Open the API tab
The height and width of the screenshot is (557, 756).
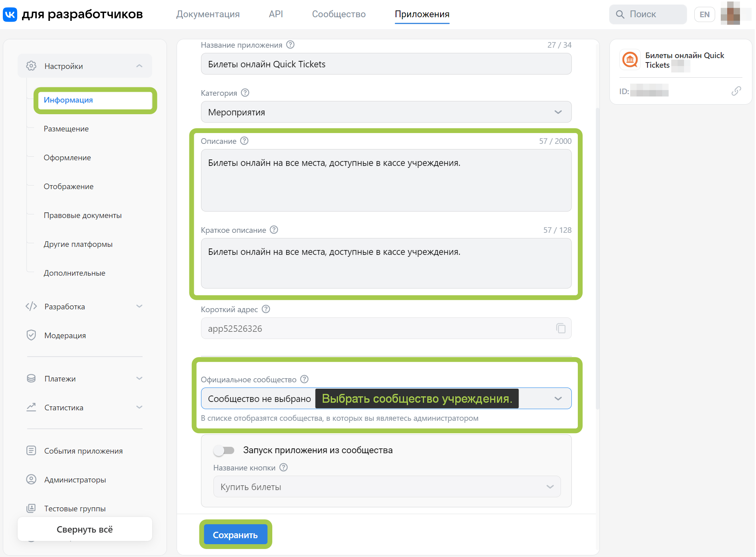point(276,14)
